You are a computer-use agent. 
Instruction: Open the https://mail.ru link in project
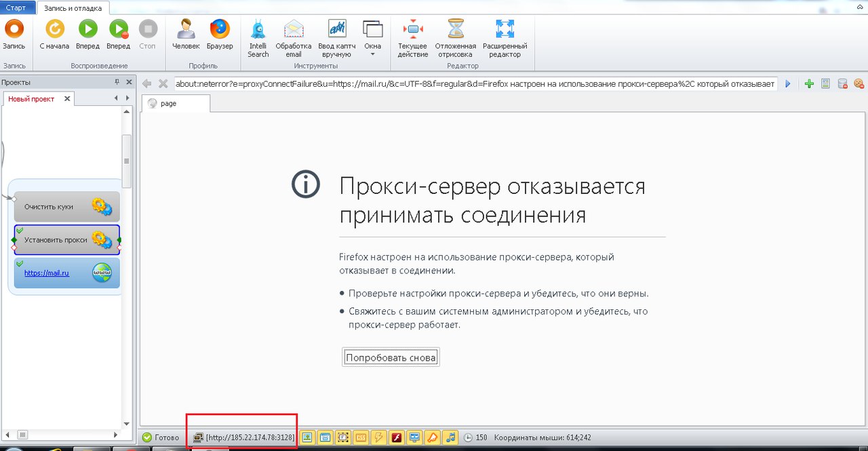pos(47,273)
